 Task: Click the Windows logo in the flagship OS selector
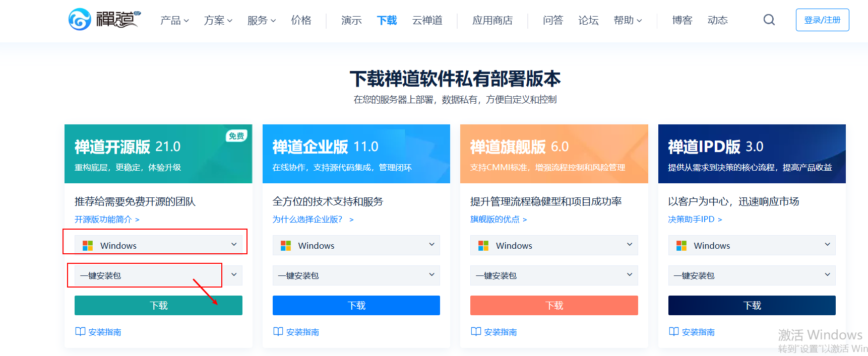tap(483, 245)
